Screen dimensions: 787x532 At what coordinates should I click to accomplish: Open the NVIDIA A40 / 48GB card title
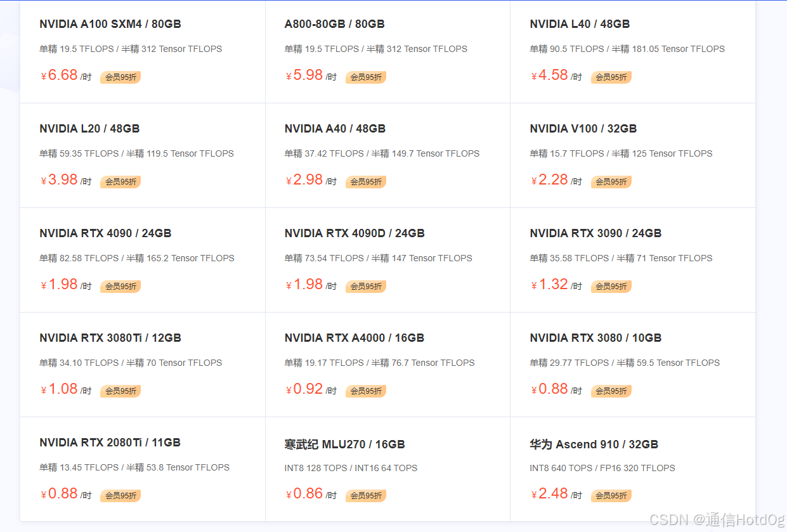click(335, 129)
